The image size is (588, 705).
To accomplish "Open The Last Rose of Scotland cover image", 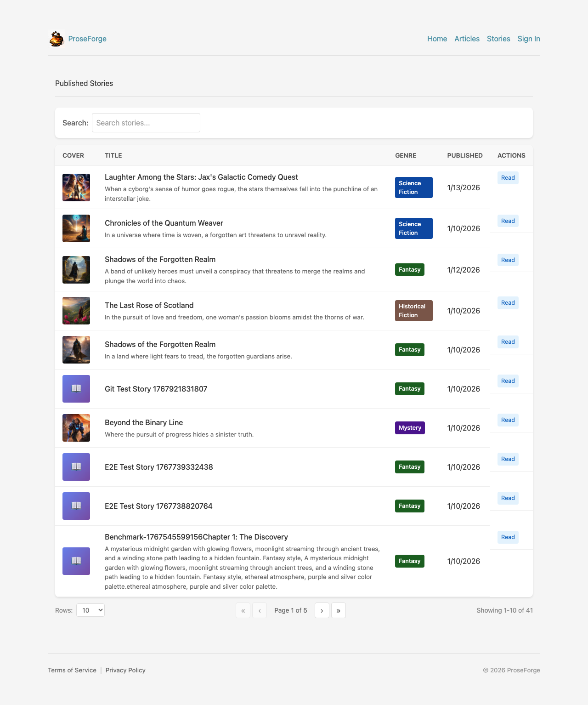I will [76, 311].
